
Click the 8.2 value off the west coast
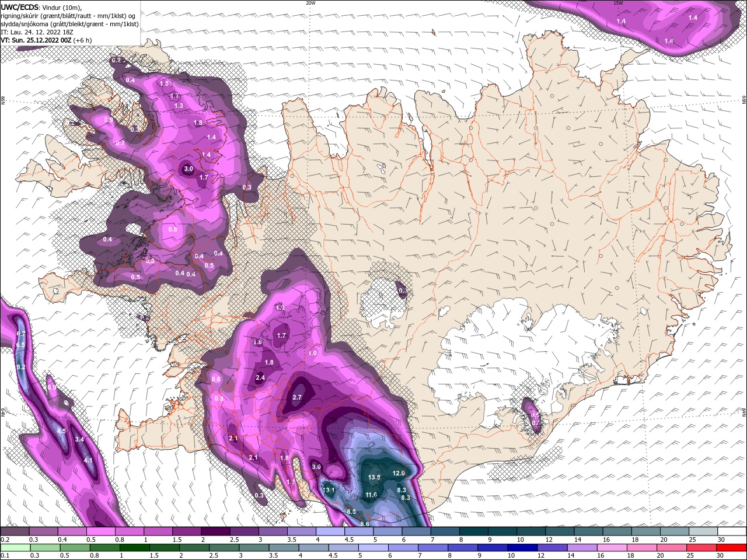[x=21, y=367]
